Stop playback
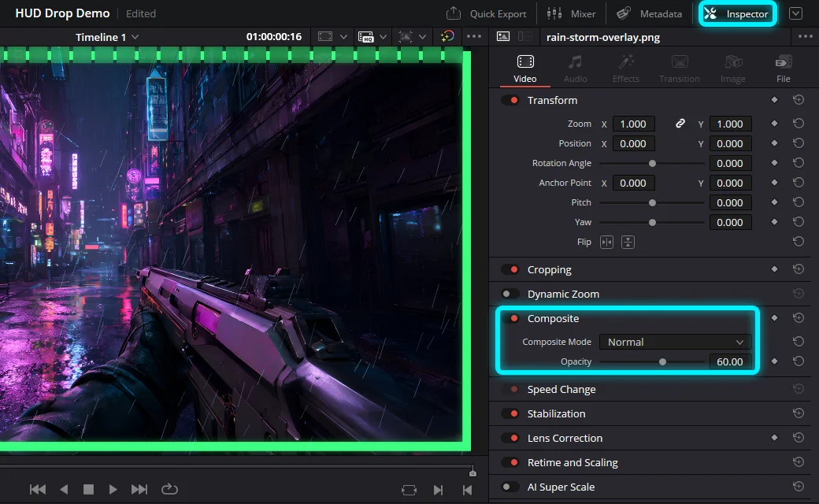Viewport: 819px width, 504px height. coord(88,489)
